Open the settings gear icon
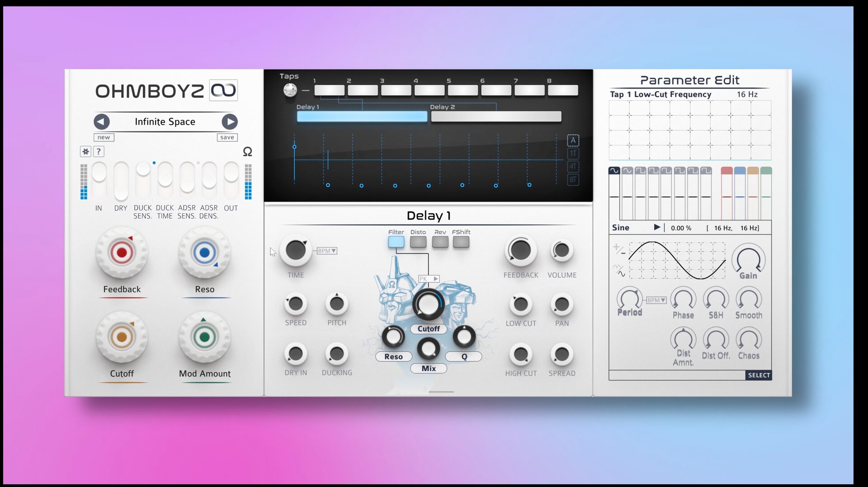This screenshot has width=868, height=487. tap(85, 151)
